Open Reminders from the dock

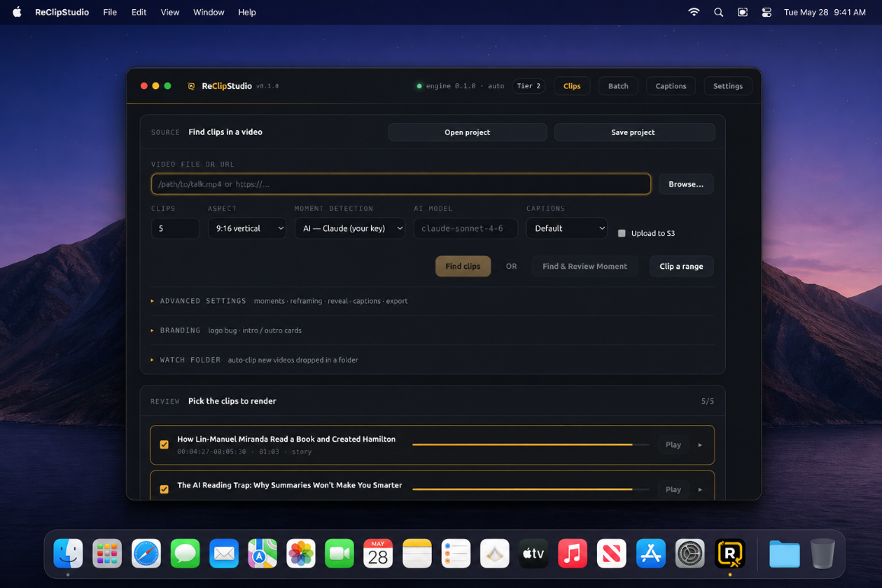[455, 554]
